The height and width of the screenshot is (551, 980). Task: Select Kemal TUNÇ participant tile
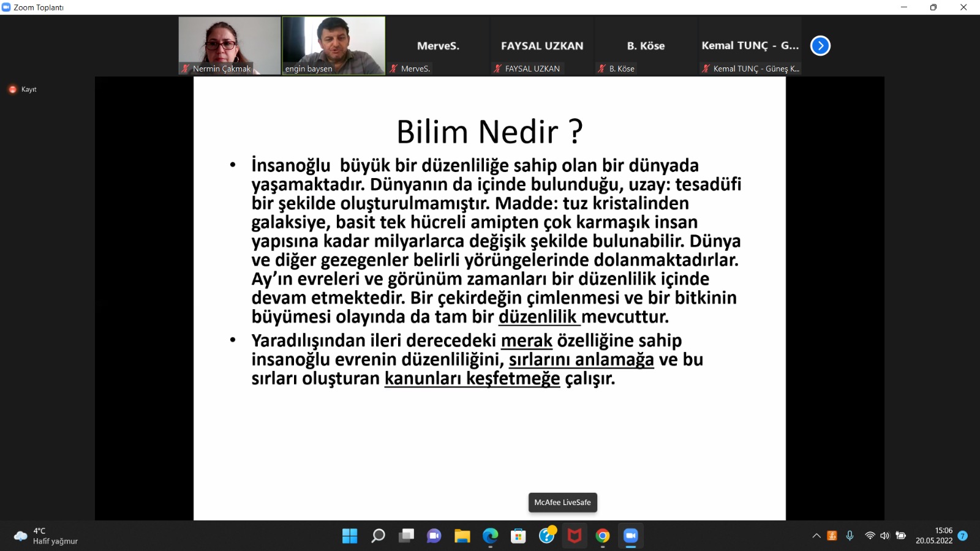pos(750,46)
